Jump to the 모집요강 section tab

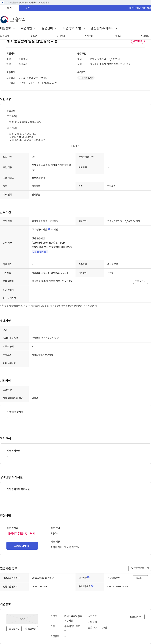5,36
